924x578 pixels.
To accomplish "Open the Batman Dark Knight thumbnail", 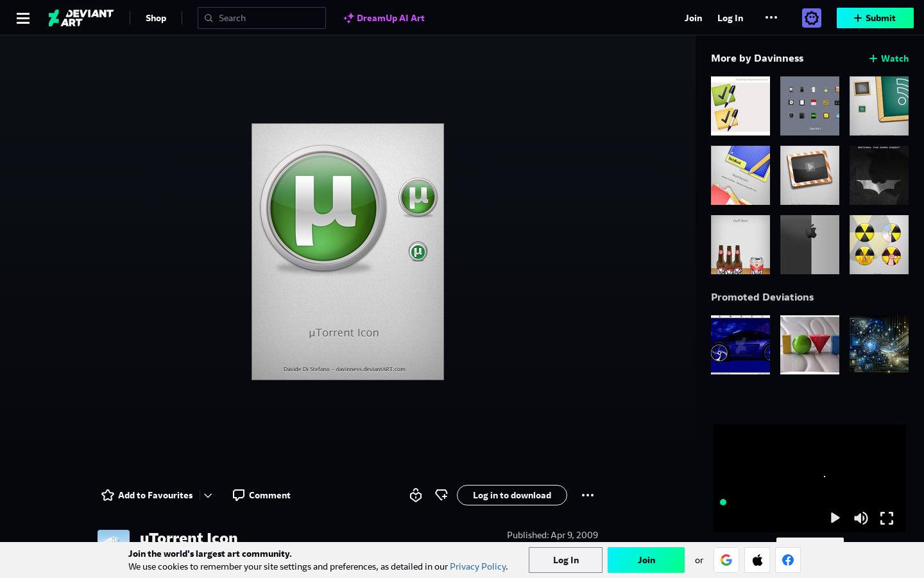I will pyautogui.click(x=879, y=175).
